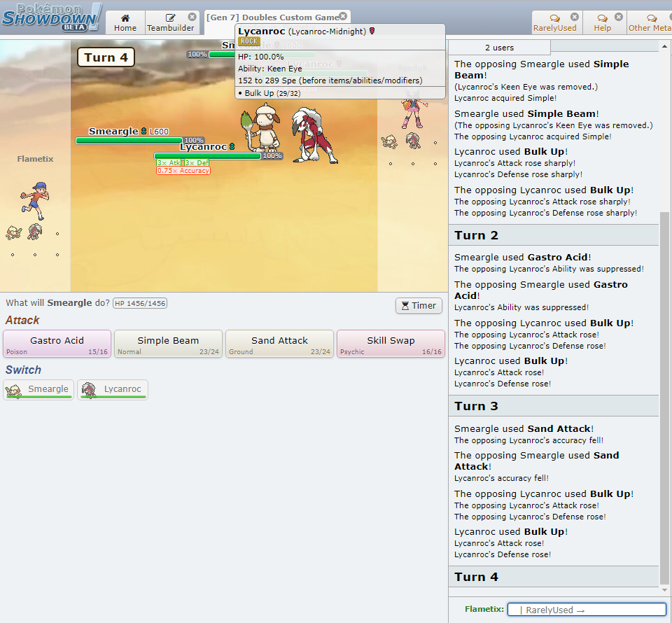Click the opponent's Lycanroc team icon
The width and height of the screenshot is (672, 623).
click(x=413, y=141)
